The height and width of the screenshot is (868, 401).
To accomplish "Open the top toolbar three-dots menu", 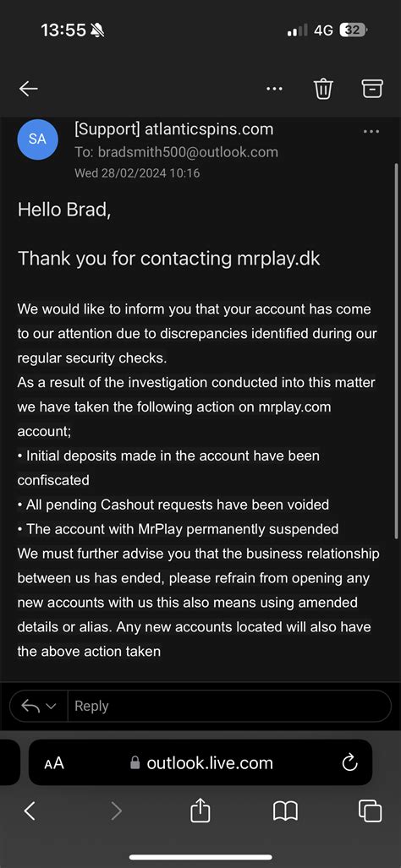I will coord(274,89).
